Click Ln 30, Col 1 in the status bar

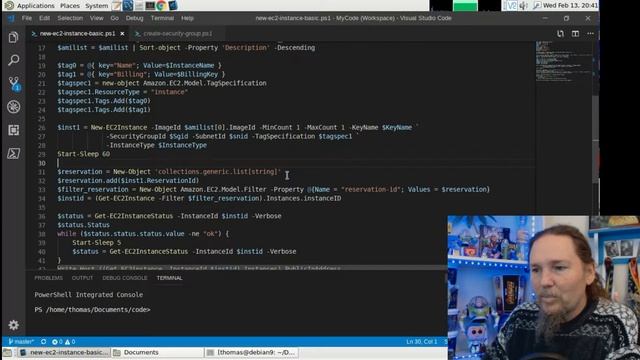pyautogui.click(x=421, y=342)
